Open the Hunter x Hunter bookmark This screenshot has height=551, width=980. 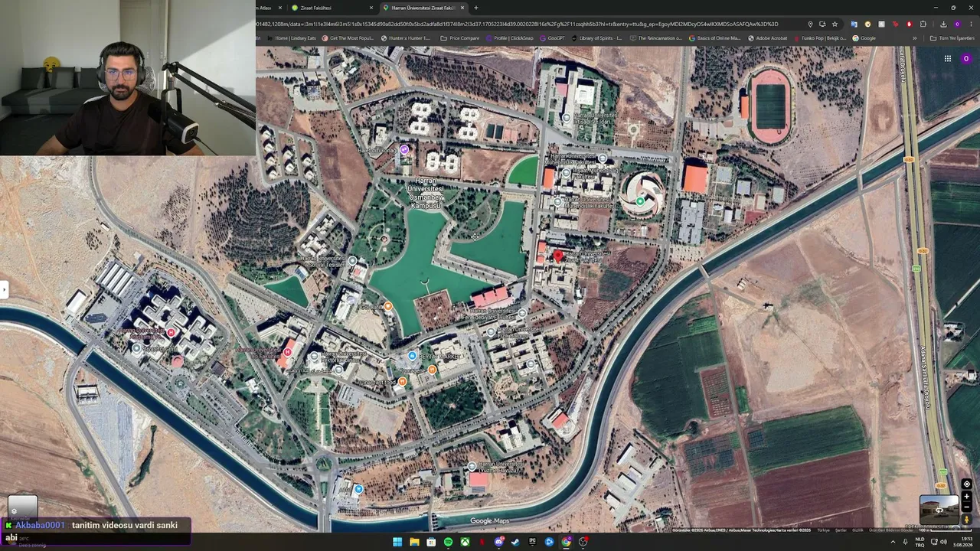click(x=407, y=38)
